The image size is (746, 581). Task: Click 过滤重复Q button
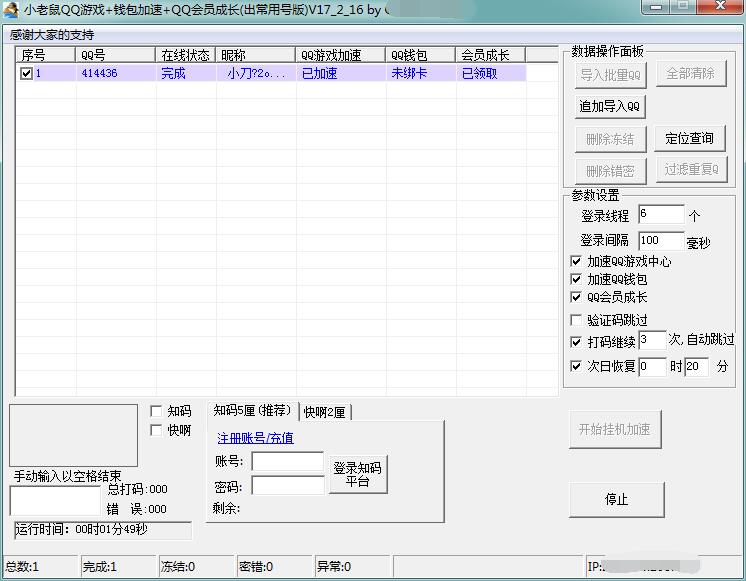(692, 169)
